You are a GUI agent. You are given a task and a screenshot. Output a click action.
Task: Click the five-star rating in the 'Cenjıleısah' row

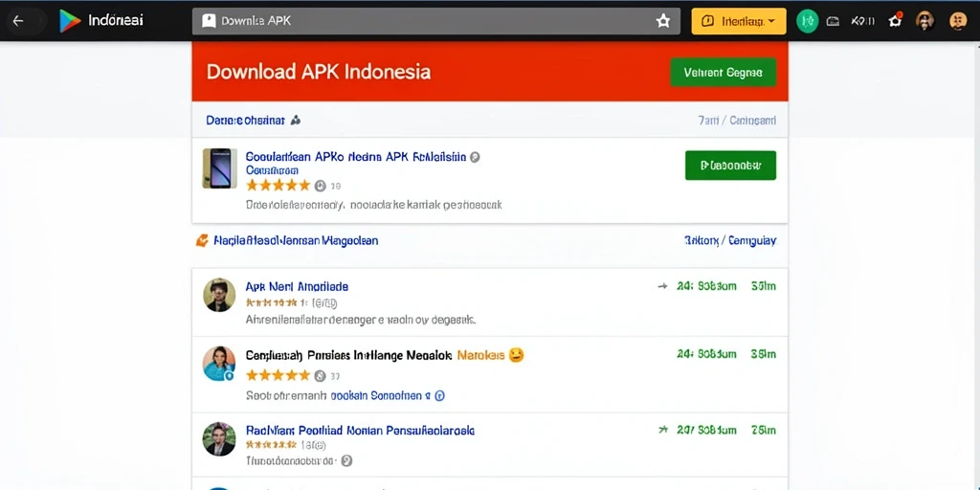(278, 375)
